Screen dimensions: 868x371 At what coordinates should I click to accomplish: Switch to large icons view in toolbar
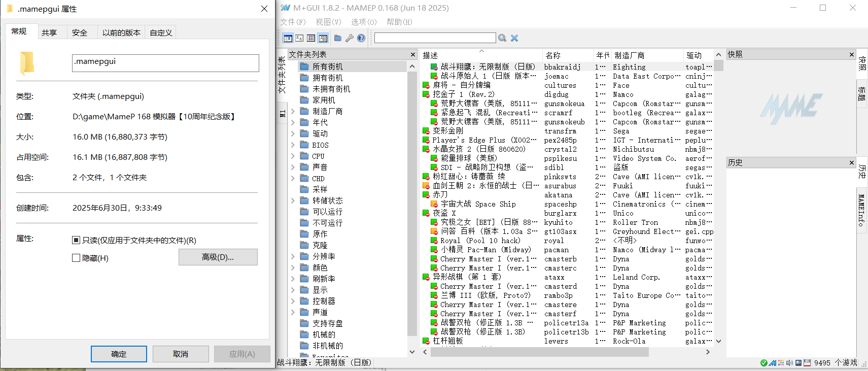[299, 38]
